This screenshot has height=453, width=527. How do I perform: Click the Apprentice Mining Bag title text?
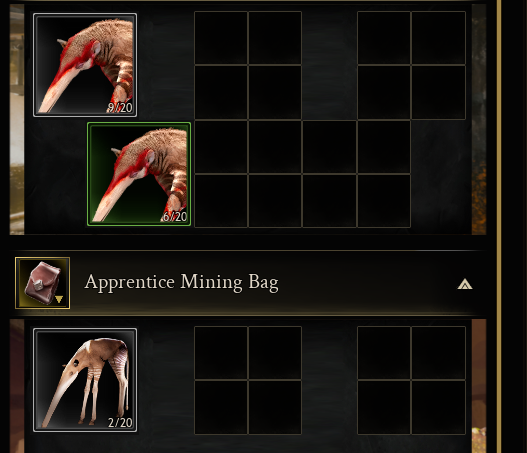(181, 283)
